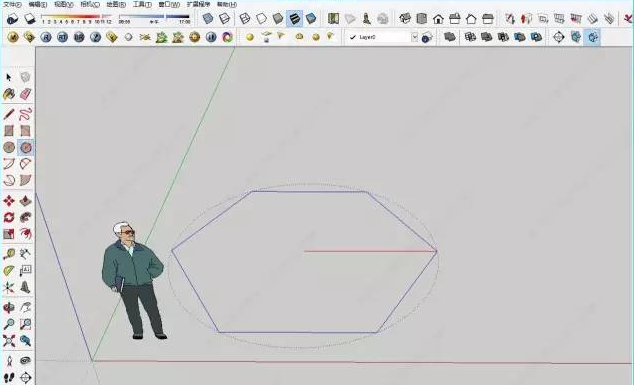Activate the Move tool
The width and height of the screenshot is (634, 385).
[9, 201]
